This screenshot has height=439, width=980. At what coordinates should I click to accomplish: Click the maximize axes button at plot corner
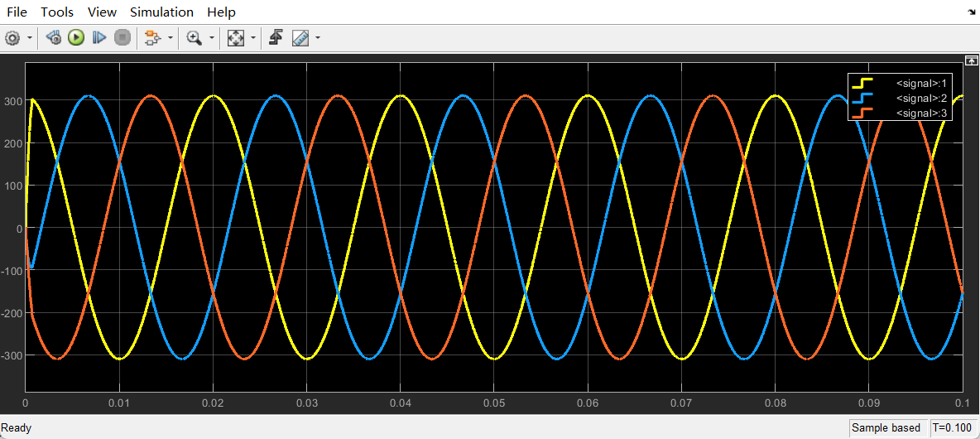tap(972, 60)
